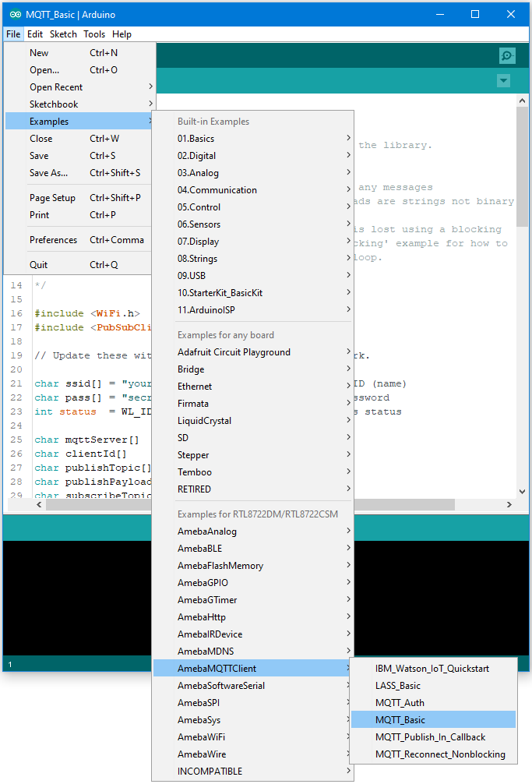
Task: Open AmebaMDNS examples
Action: [253, 652]
